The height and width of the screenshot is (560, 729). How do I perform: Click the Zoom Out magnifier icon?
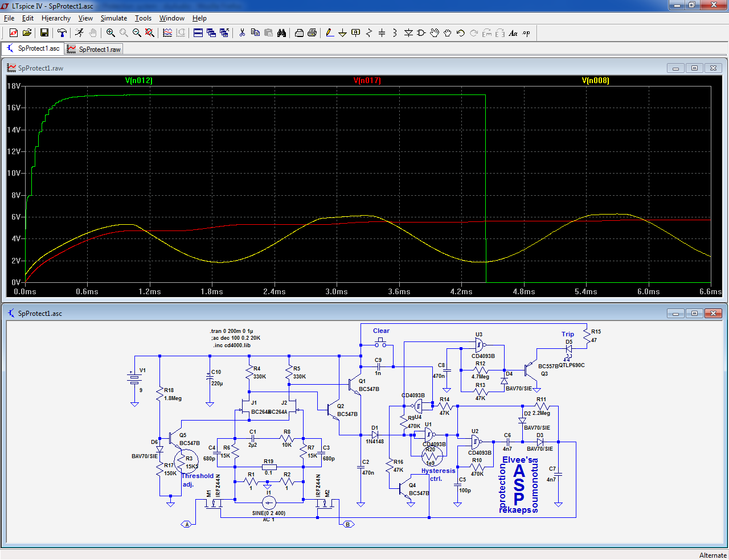[x=137, y=33]
